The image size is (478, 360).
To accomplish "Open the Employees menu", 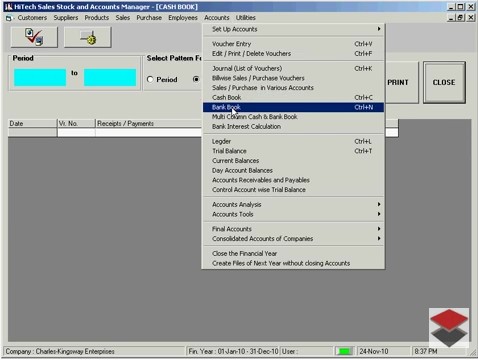I will click(x=183, y=18).
